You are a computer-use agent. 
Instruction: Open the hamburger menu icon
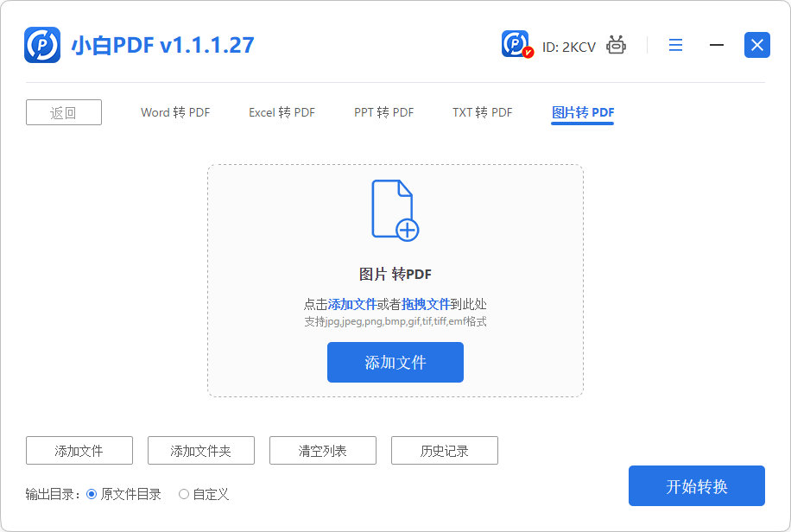click(x=675, y=45)
